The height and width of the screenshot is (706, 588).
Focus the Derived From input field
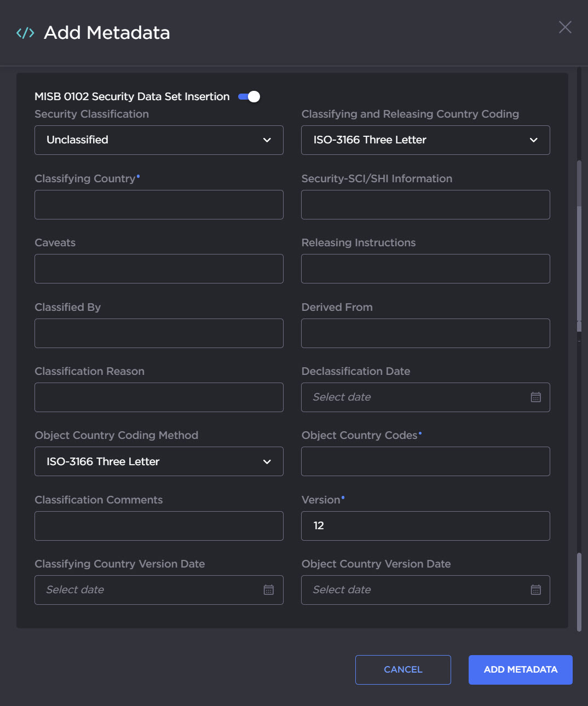click(425, 333)
